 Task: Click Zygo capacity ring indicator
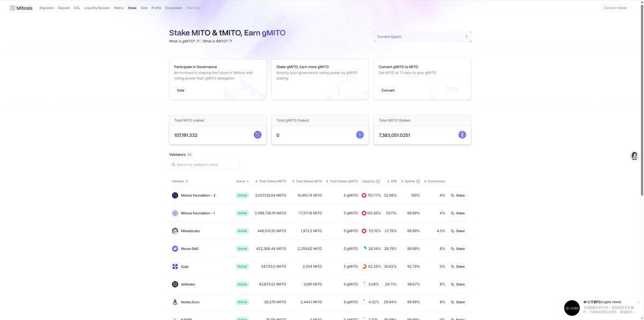point(364,266)
